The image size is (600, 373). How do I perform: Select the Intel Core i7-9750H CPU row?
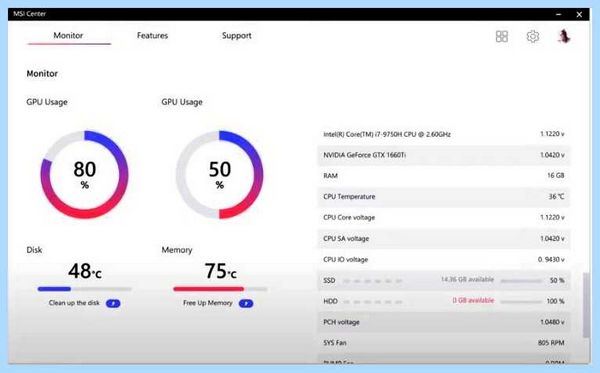tap(444, 134)
